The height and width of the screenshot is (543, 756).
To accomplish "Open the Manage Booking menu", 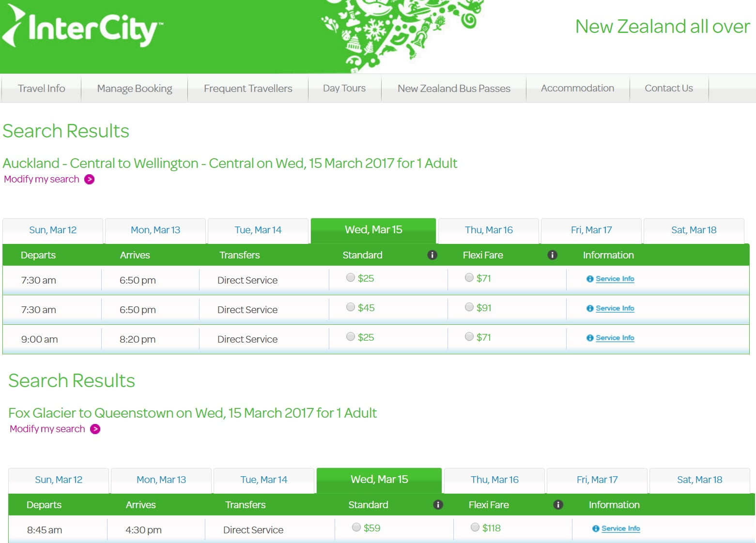I will point(135,88).
